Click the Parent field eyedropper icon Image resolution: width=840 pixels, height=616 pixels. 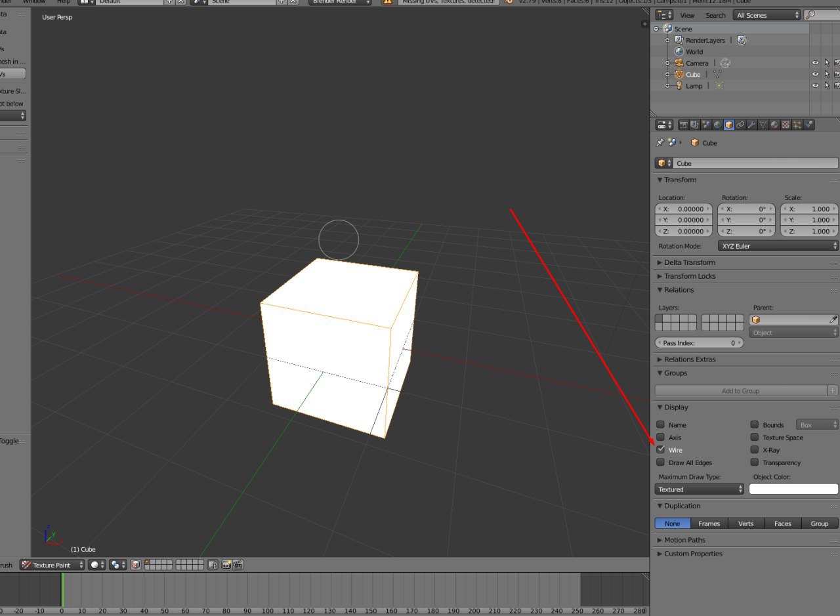[833, 319]
